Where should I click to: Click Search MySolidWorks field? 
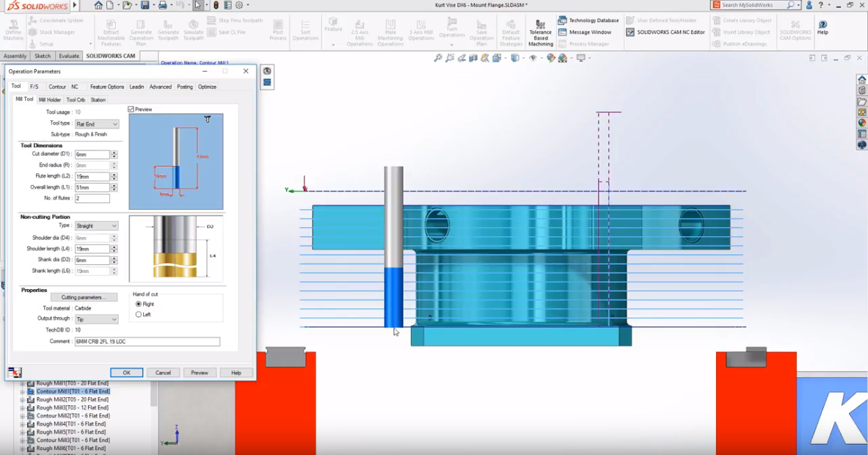pos(753,5)
